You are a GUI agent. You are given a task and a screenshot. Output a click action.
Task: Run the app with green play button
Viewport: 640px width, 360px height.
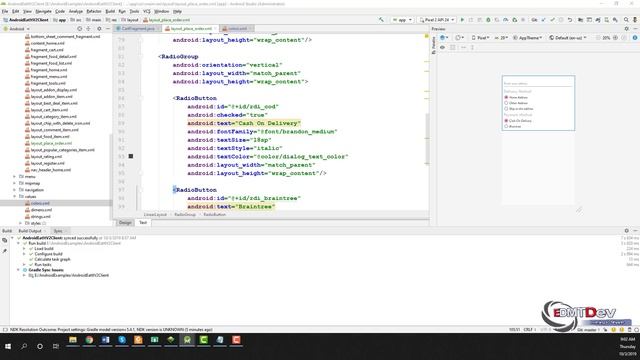click(462, 20)
